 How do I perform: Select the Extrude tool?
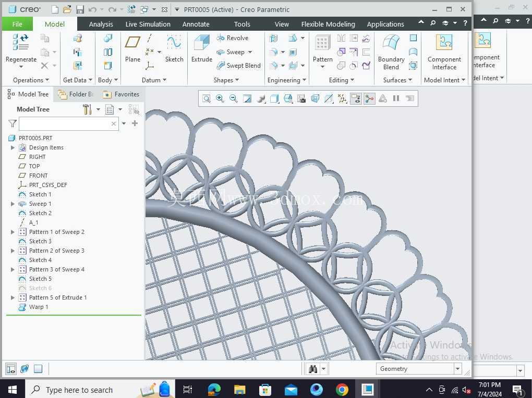click(201, 48)
